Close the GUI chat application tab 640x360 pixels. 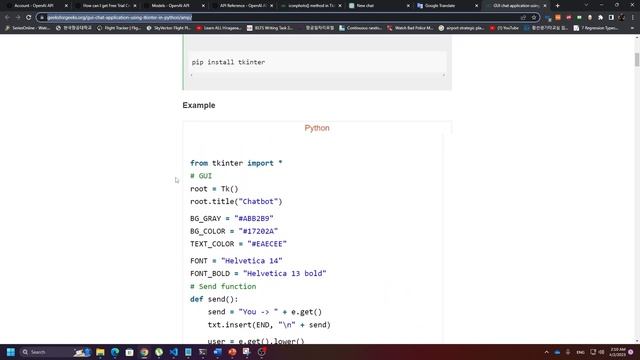point(544,6)
